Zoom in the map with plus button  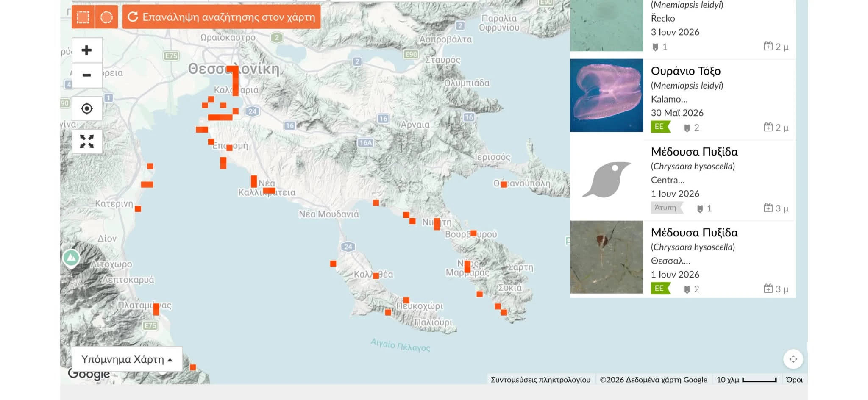coord(87,50)
